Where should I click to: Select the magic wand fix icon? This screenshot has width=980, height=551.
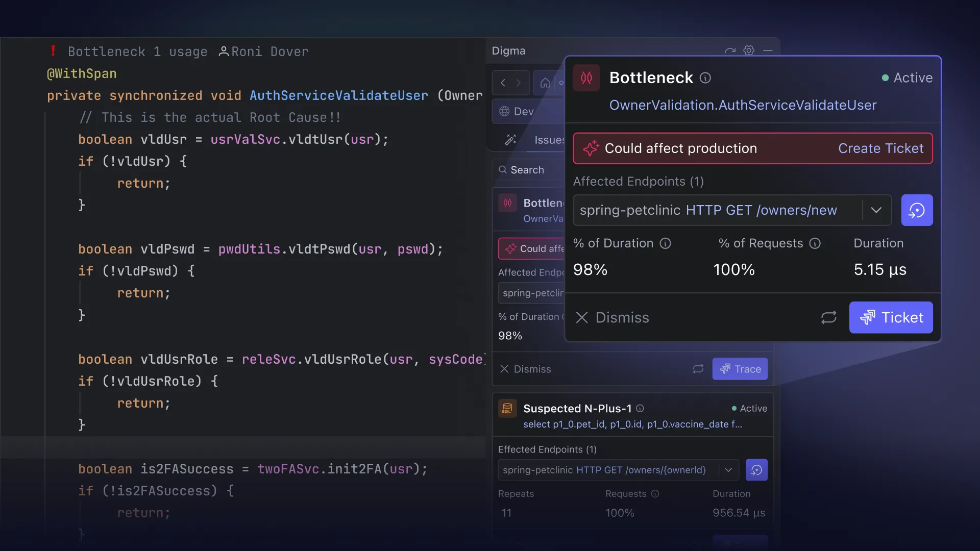tap(511, 139)
